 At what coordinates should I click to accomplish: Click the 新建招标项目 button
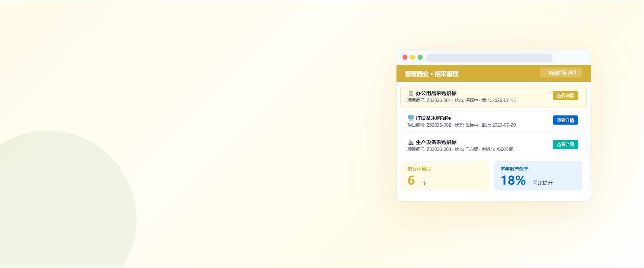click(561, 73)
